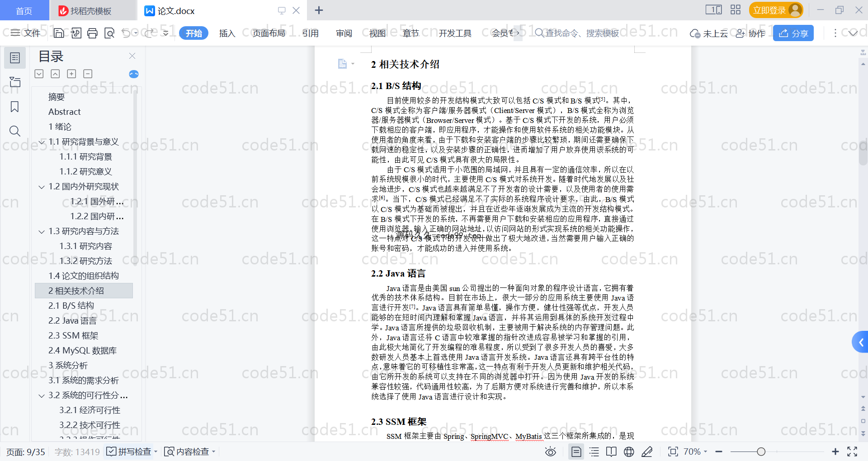Click the chapter navigation sidebar icon
Image resolution: width=868 pixels, height=461 pixels.
coord(15,82)
